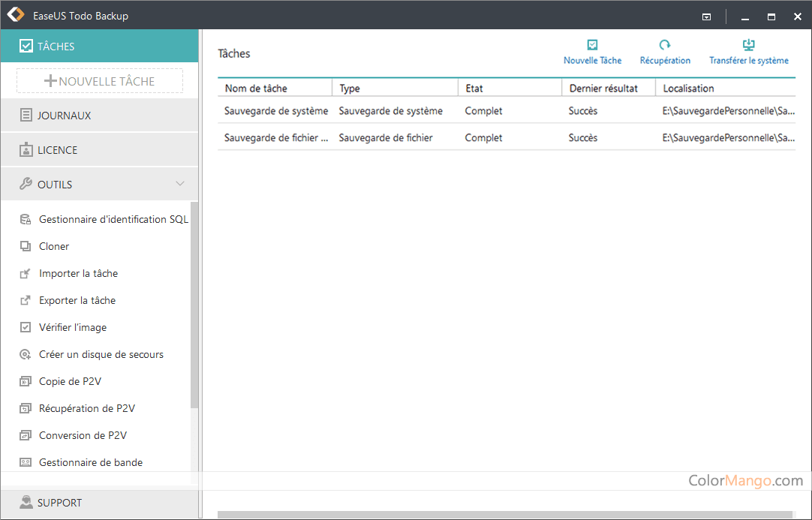Image resolution: width=812 pixels, height=520 pixels.
Task: Click the NOUVELLE TÂCHE button
Action: tap(100, 81)
